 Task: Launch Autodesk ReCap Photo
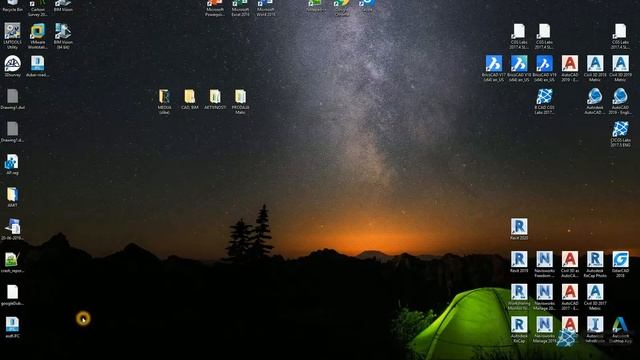pyautogui.click(x=595, y=264)
